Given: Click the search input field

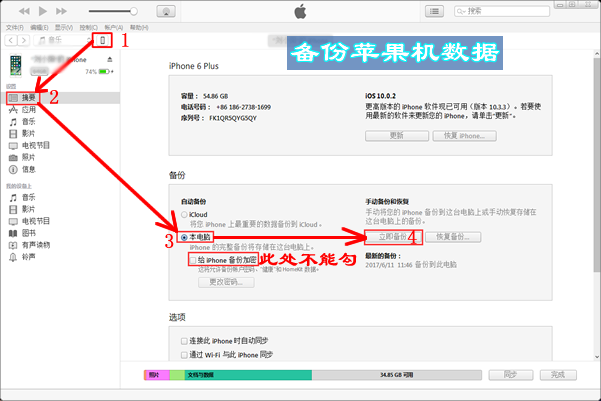Looking at the screenshot, I should click(x=502, y=11).
